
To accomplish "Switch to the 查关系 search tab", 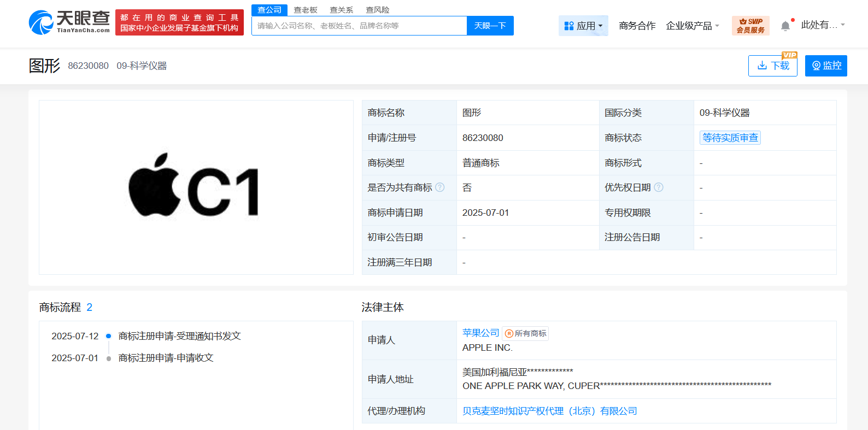I will coord(342,10).
